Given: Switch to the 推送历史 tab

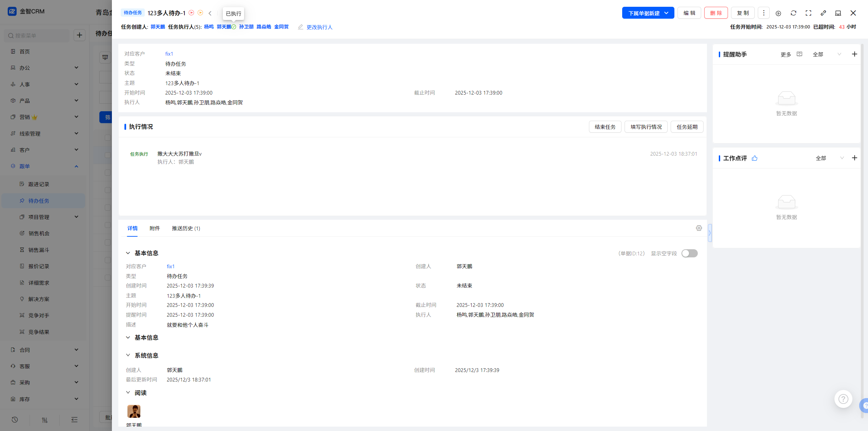Looking at the screenshot, I should pyautogui.click(x=186, y=228).
